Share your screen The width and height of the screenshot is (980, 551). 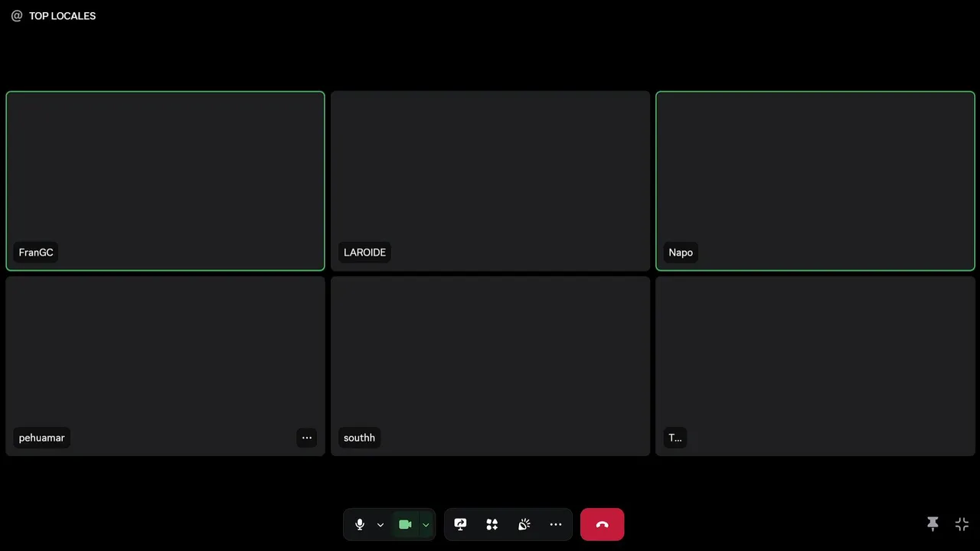point(460,525)
